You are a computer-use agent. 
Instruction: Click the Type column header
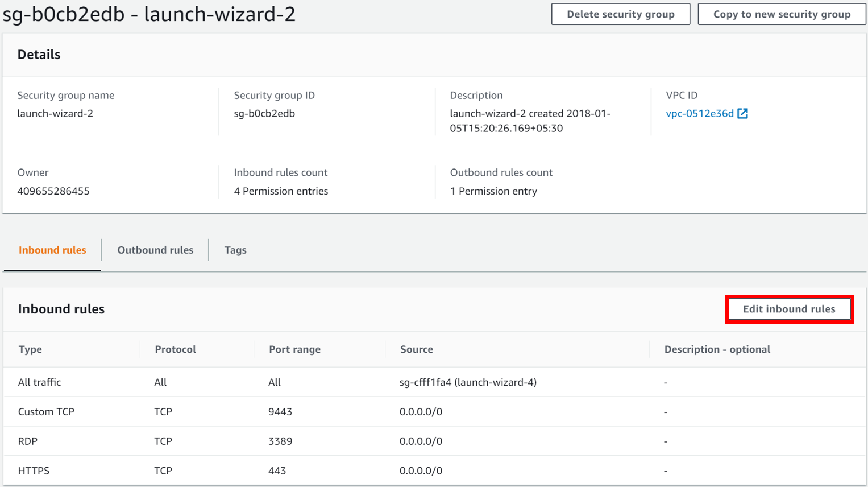(x=30, y=349)
